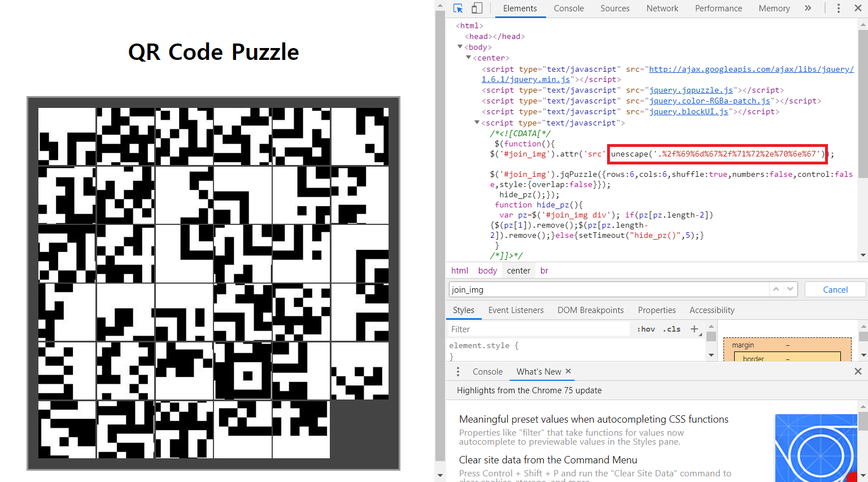Go to previous search result arrow

tap(776, 289)
